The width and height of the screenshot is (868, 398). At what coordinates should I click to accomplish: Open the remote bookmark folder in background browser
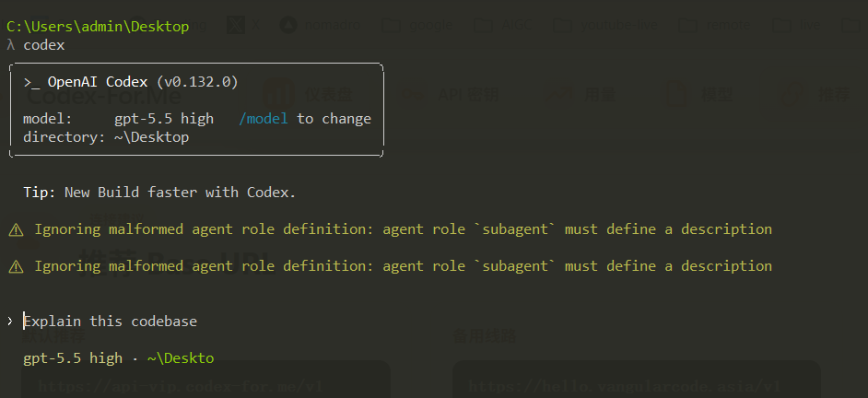[715, 25]
